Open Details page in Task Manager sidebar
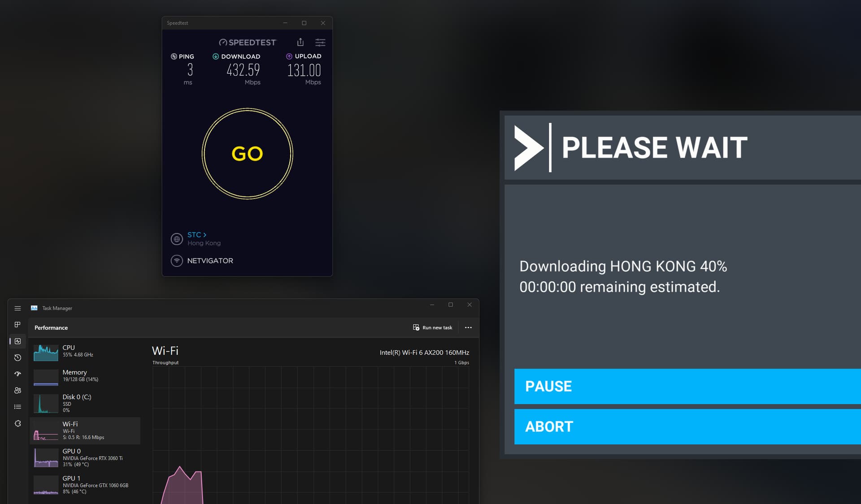This screenshot has height=504, width=861. point(17,407)
